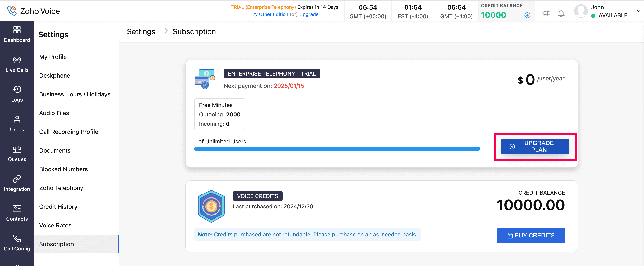Open the Integration section
Screen dimensions: 644x266
click(17, 183)
